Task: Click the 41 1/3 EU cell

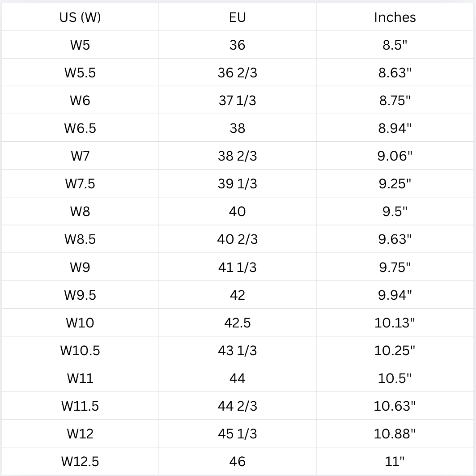Action: [x=238, y=267]
